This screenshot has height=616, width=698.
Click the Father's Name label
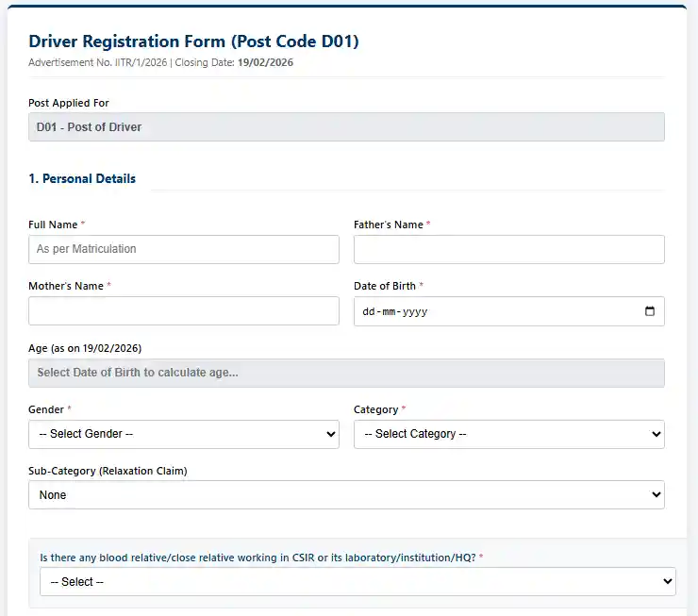click(389, 225)
